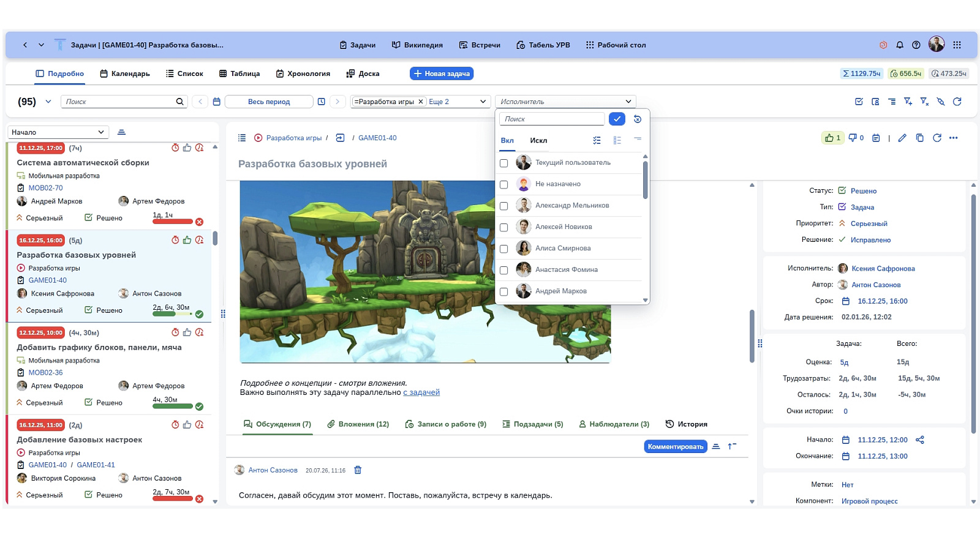Confirm executor selection with blue checkmark
The height and width of the screenshot is (551, 980).
coord(617,119)
